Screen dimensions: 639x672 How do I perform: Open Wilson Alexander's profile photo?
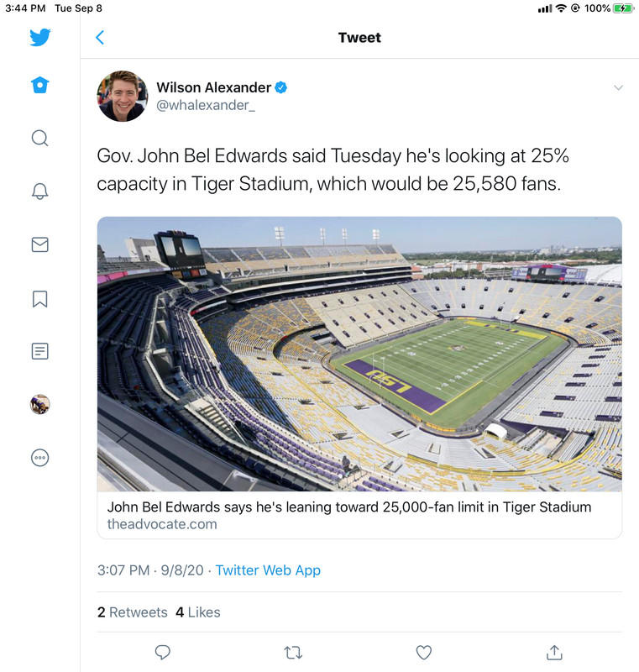pyautogui.click(x=123, y=97)
